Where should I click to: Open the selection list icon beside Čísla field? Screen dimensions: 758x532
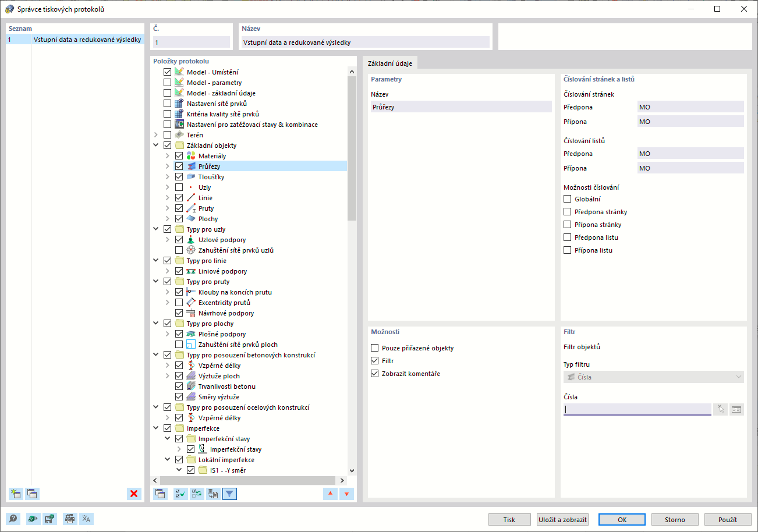point(737,409)
